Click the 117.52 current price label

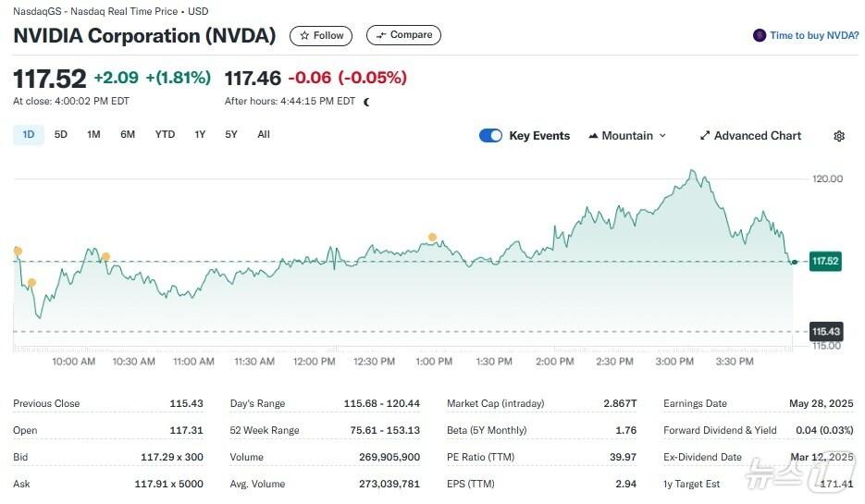coord(824,262)
